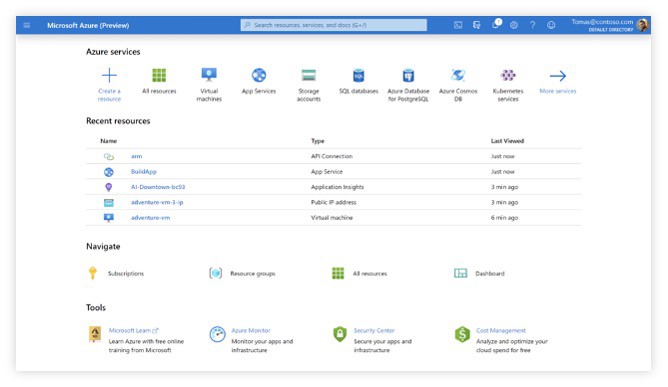Image resolution: width=668 pixels, height=387 pixels.
Task: Go to Subscriptions in Navigate
Action: pos(126,274)
